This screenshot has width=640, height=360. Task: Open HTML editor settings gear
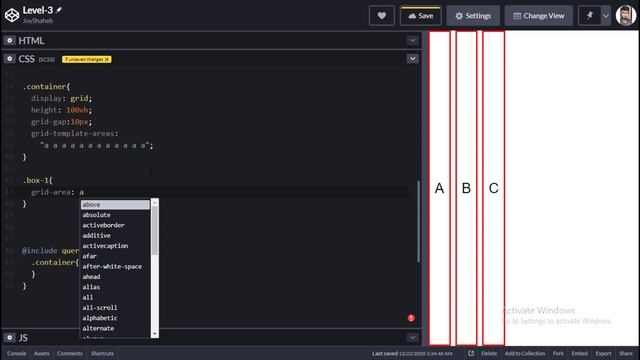coord(10,40)
